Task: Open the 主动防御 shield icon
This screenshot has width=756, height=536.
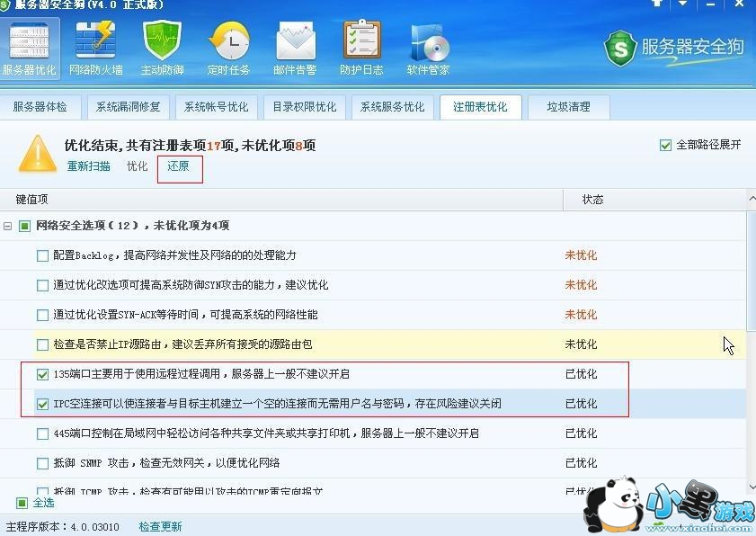Action: 162,48
